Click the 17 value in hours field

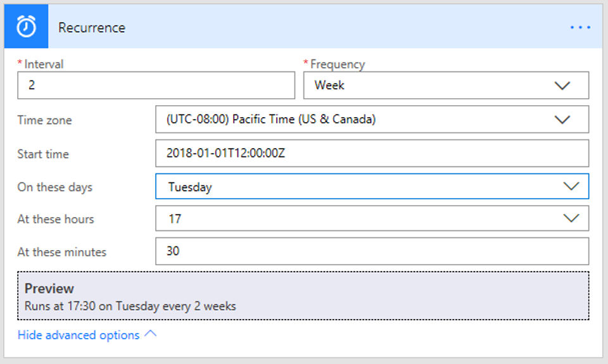pos(175,219)
